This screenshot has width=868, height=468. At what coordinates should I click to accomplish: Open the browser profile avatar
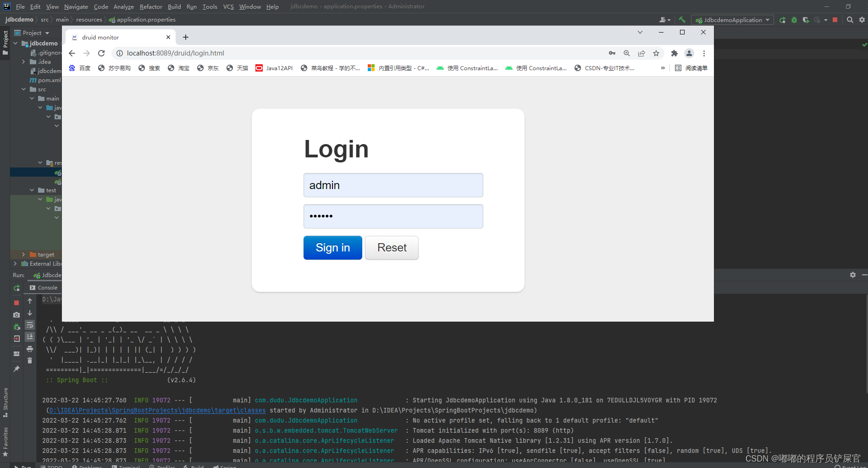689,53
